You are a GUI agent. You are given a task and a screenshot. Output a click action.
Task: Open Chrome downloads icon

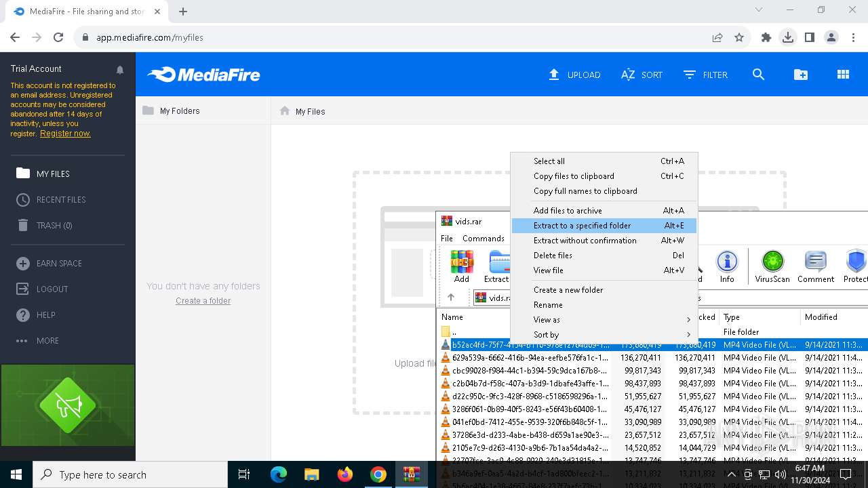(788, 37)
